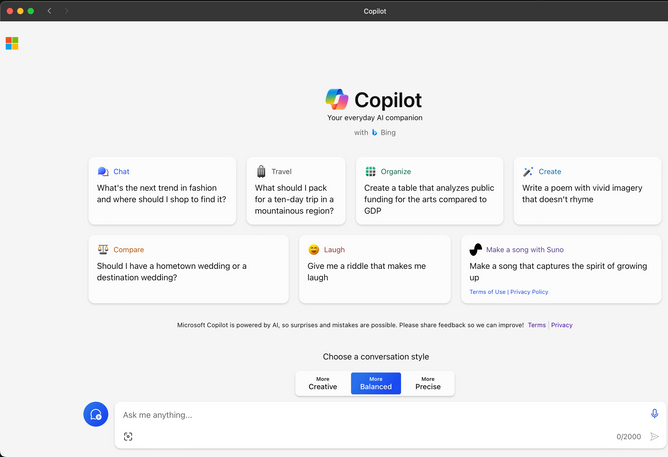Start a new topic with blue button
The height and width of the screenshot is (457, 668).
tap(96, 414)
